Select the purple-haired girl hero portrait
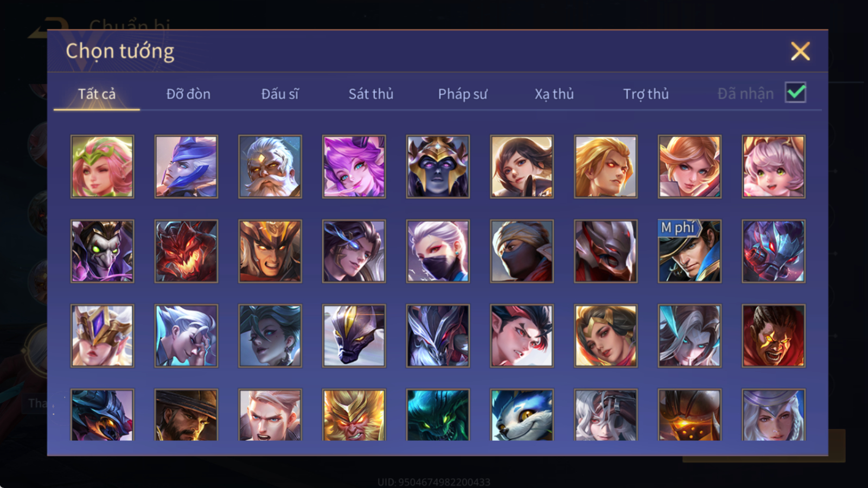Image resolution: width=868 pixels, height=488 pixels. point(354,166)
